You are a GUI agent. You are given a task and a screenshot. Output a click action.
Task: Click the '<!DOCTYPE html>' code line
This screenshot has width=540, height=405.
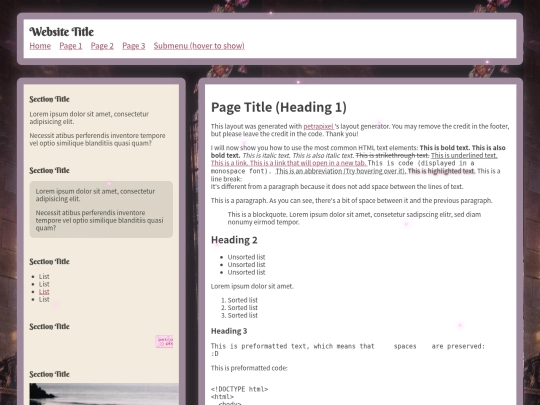[x=239, y=389]
